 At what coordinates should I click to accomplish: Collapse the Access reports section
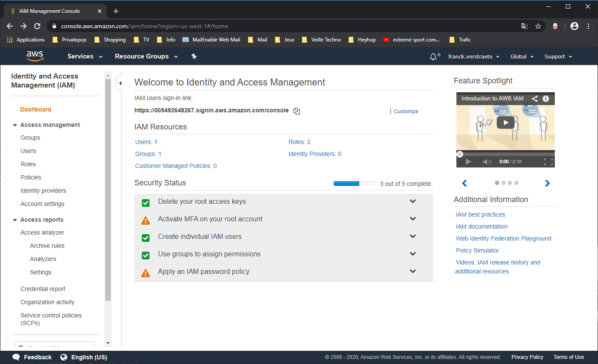point(15,220)
